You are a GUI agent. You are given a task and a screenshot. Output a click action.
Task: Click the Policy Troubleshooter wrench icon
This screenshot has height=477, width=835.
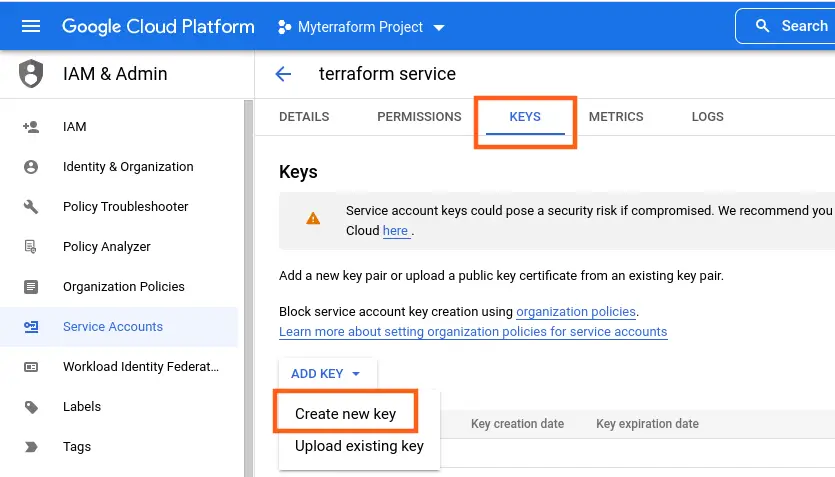[x=31, y=207]
